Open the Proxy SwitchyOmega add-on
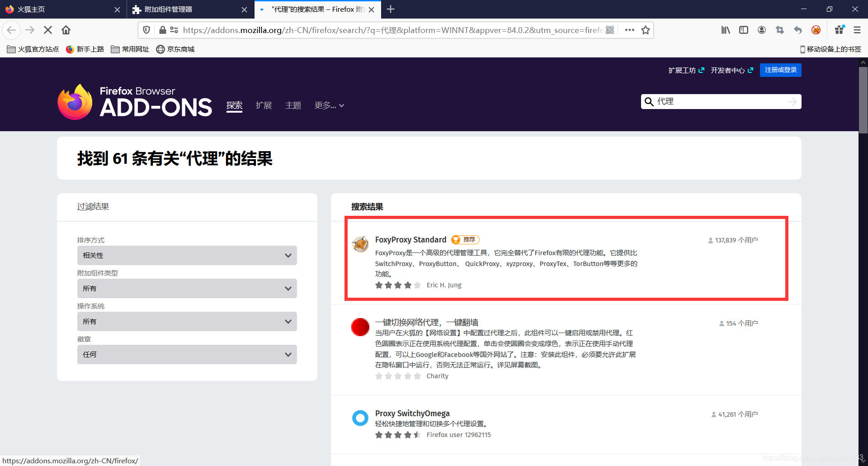This screenshot has height=466, width=868. pos(412,413)
